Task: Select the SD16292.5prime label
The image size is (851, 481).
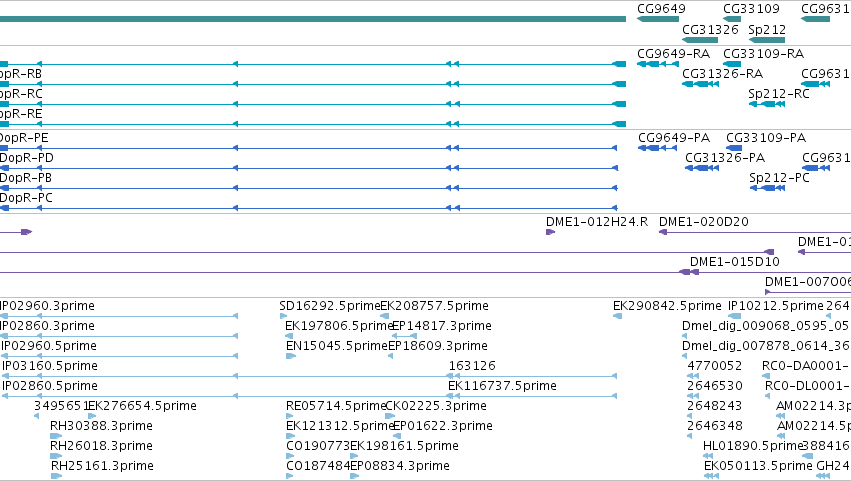Action: [329, 306]
